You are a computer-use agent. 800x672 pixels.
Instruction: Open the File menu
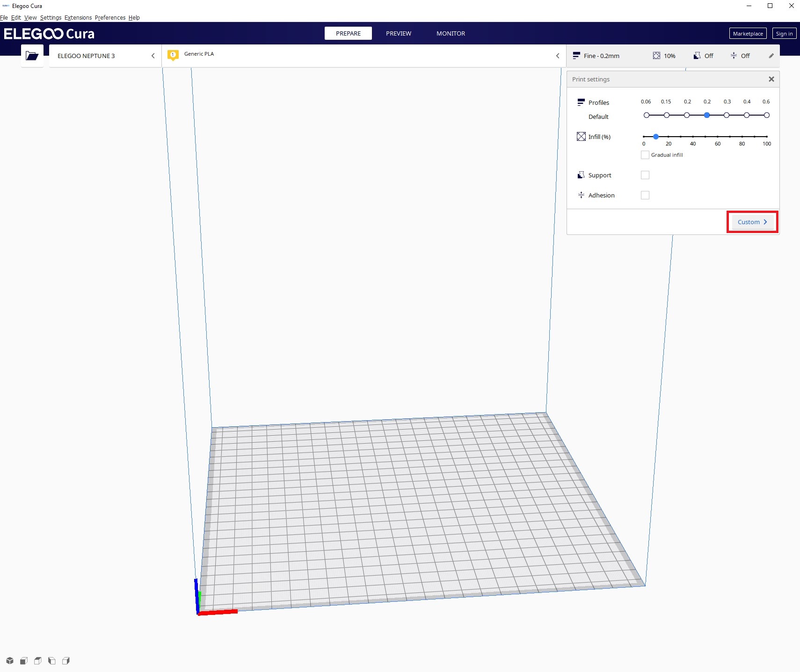coord(4,18)
